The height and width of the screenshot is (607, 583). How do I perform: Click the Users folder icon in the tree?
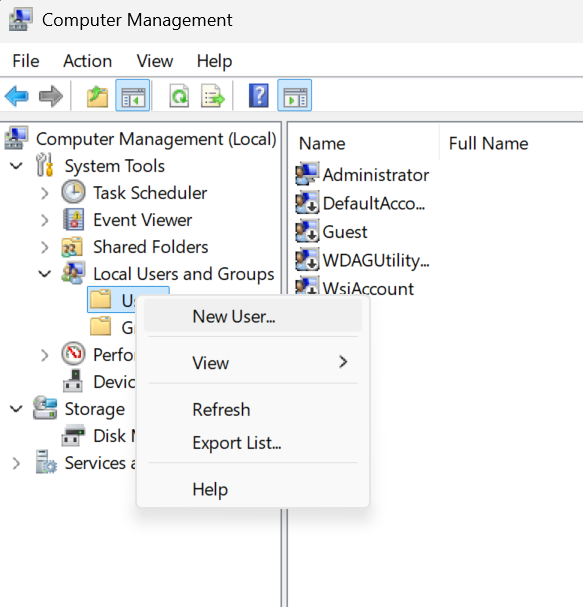[x=100, y=300]
